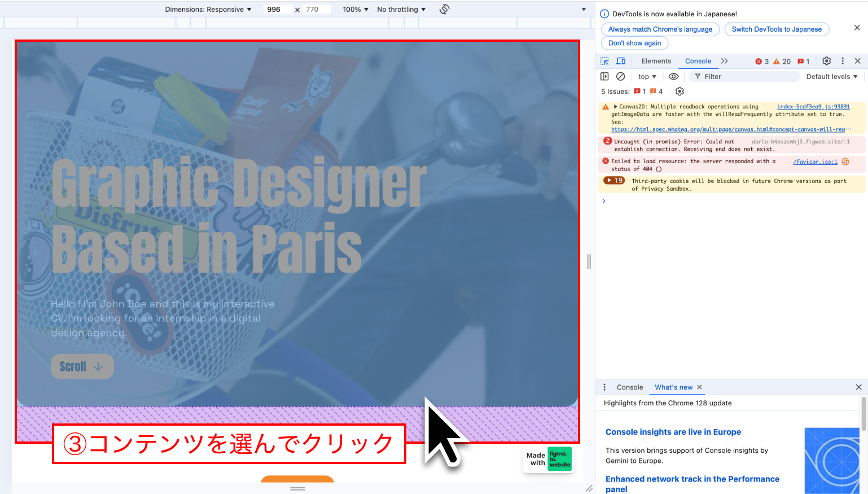
Task: Click the console Filter input field
Action: (745, 77)
